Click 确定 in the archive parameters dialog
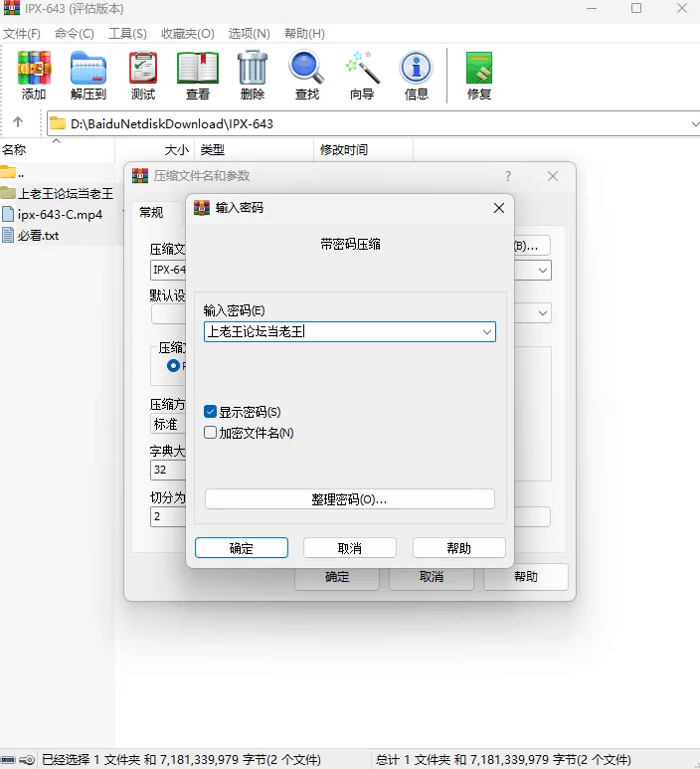 click(x=337, y=577)
